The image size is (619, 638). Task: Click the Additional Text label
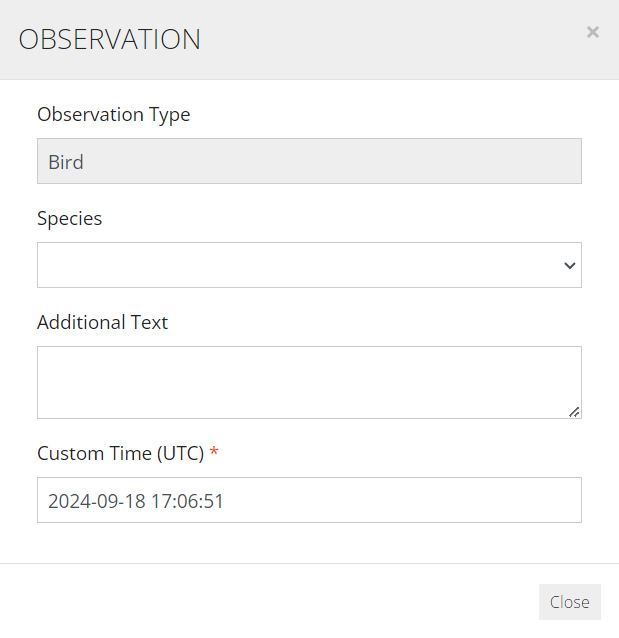(103, 322)
